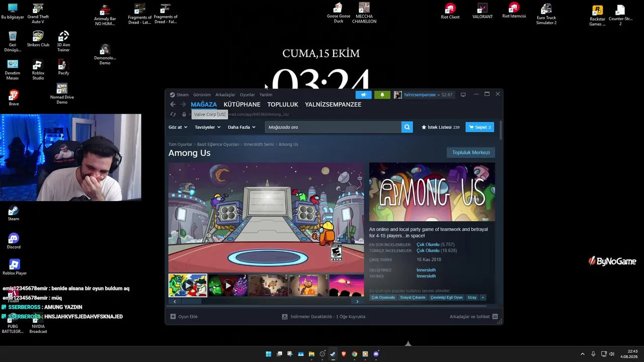Open the Oyunlar menu

tap(247, 95)
